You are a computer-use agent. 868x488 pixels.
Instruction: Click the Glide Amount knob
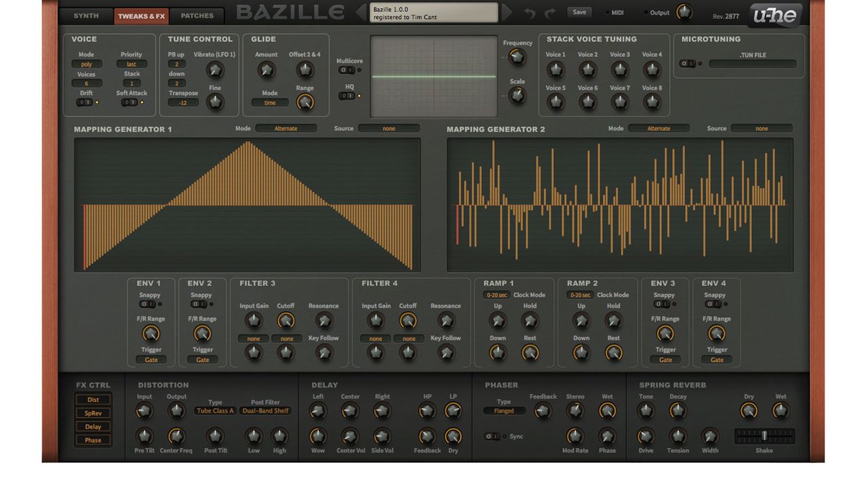(x=267, y=70)
